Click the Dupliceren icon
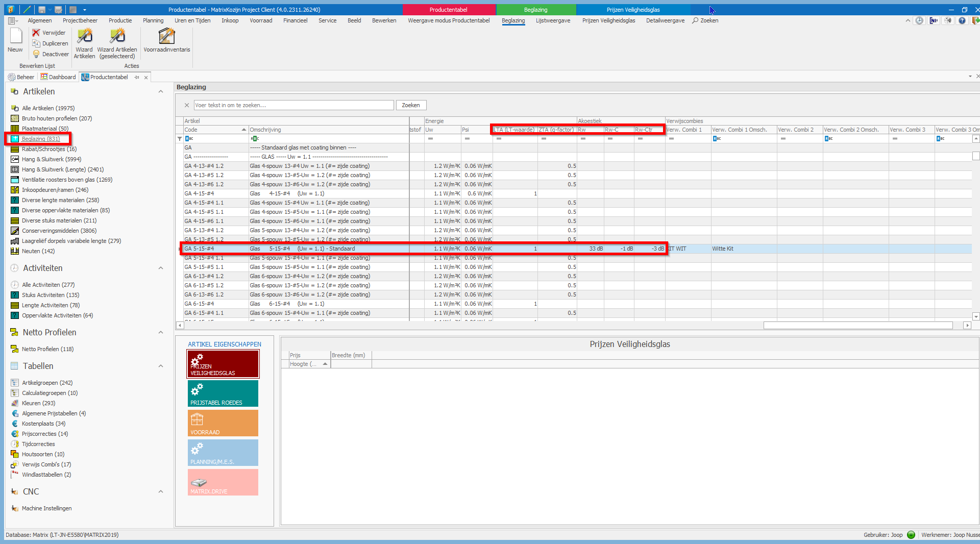This screenshot has width=980, height=544. 36,43
